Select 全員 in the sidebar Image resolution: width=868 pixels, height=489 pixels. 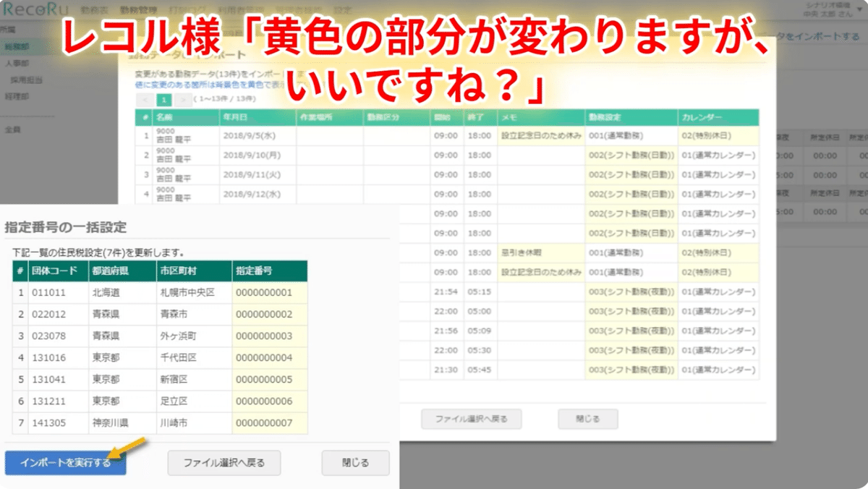(12, 129)
